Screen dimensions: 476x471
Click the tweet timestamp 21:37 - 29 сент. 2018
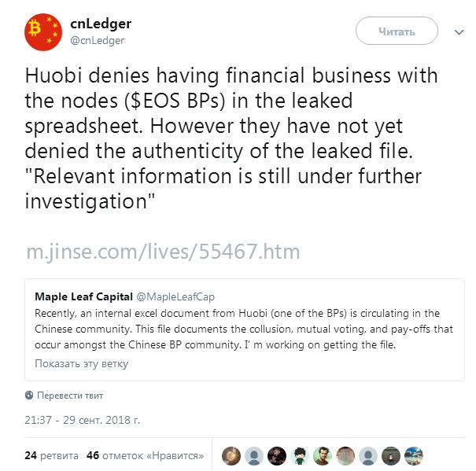click(x=83, y=421)
